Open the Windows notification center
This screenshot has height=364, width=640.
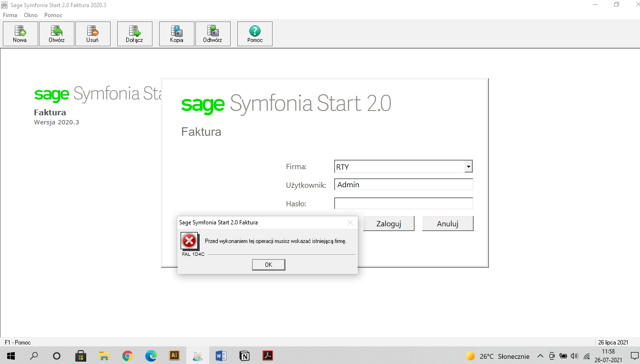point(634,356)
